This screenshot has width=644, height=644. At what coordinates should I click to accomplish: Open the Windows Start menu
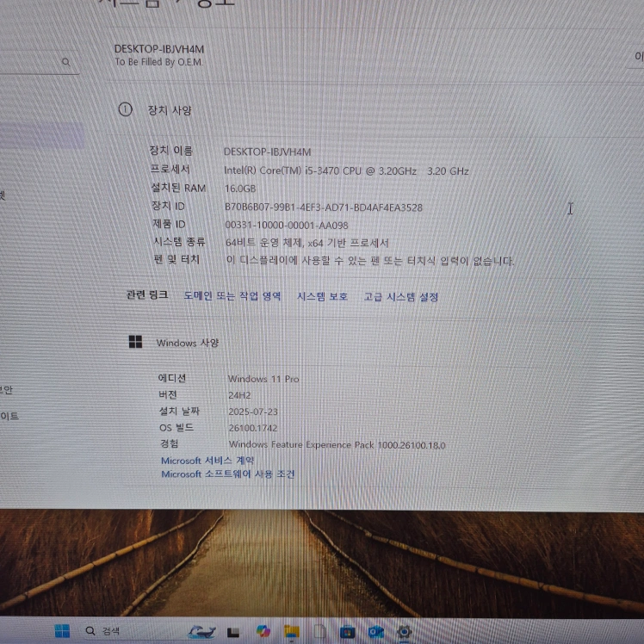point(63,631)
